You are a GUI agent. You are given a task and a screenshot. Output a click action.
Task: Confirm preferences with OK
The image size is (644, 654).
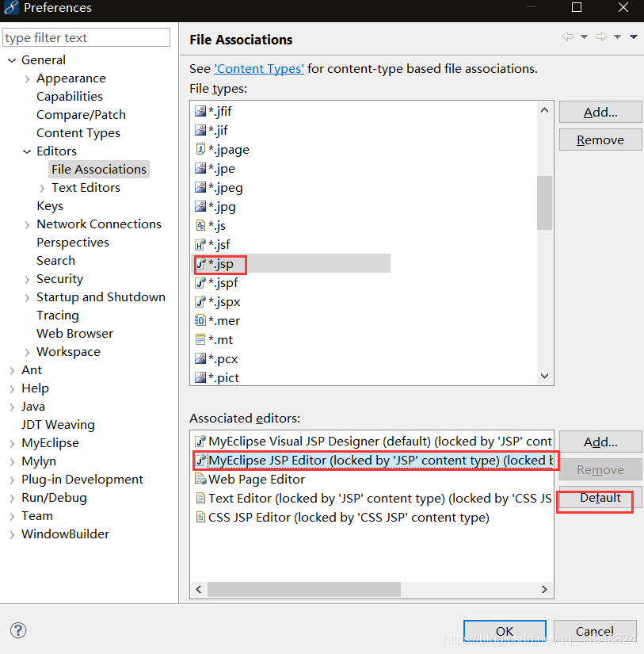[x=505, y=632]
